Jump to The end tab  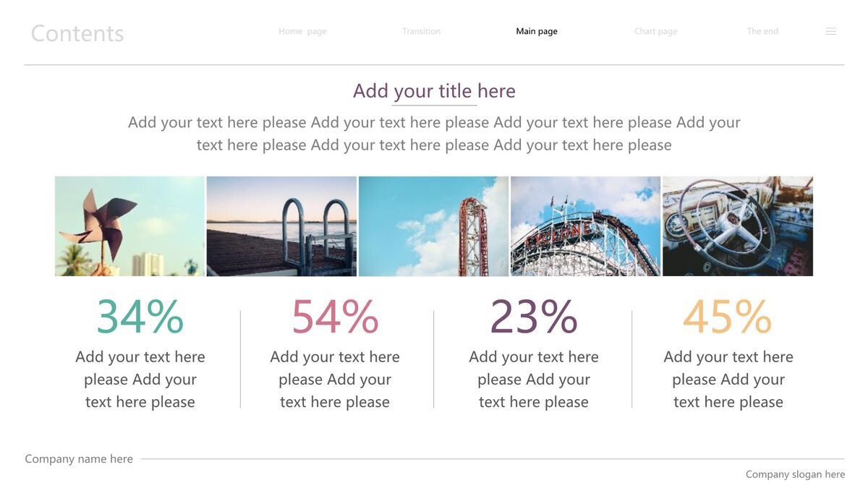(x=762, y=31)
